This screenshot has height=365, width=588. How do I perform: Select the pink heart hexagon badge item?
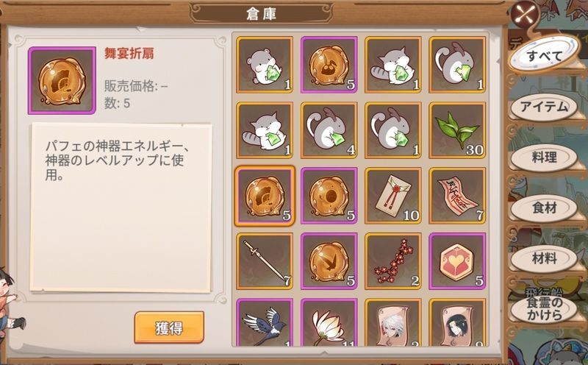457,261
